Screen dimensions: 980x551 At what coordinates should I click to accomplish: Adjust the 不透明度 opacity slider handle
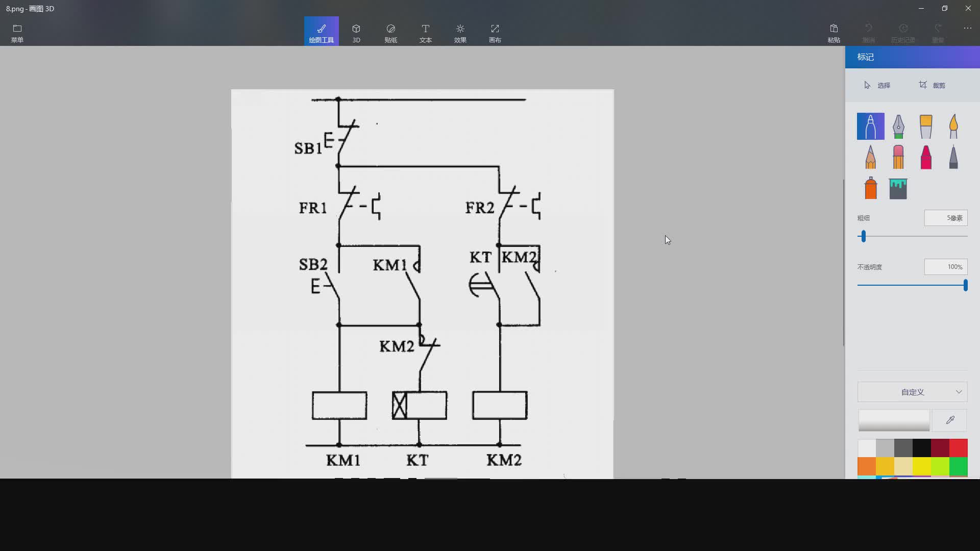[965, 285]
